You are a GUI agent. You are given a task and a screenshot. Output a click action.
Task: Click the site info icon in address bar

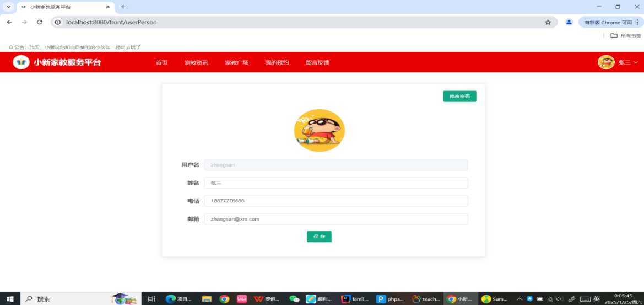[58, 22]
